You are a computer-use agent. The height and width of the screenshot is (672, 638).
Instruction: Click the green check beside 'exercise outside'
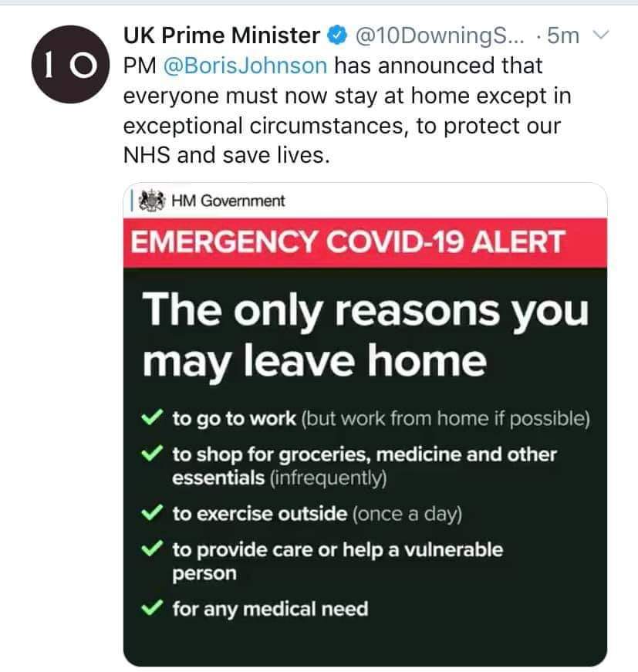click(x=152, y=512)
